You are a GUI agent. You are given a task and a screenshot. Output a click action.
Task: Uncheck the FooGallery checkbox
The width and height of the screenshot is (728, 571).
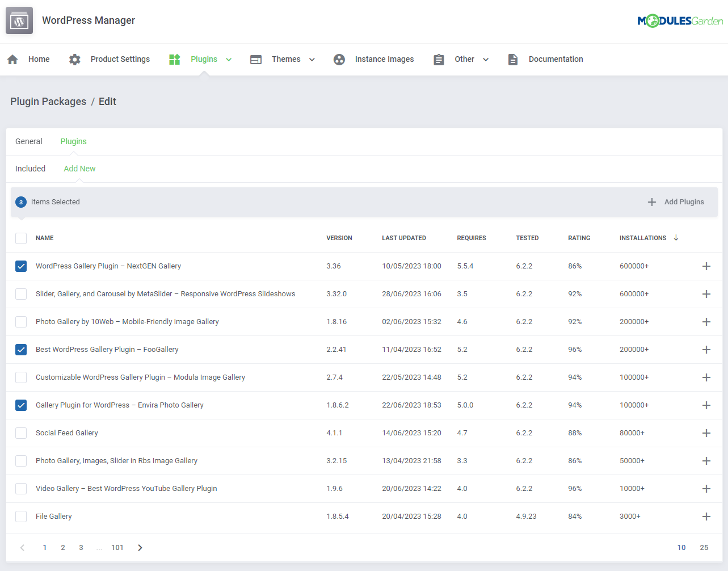(x=21, y=350)
